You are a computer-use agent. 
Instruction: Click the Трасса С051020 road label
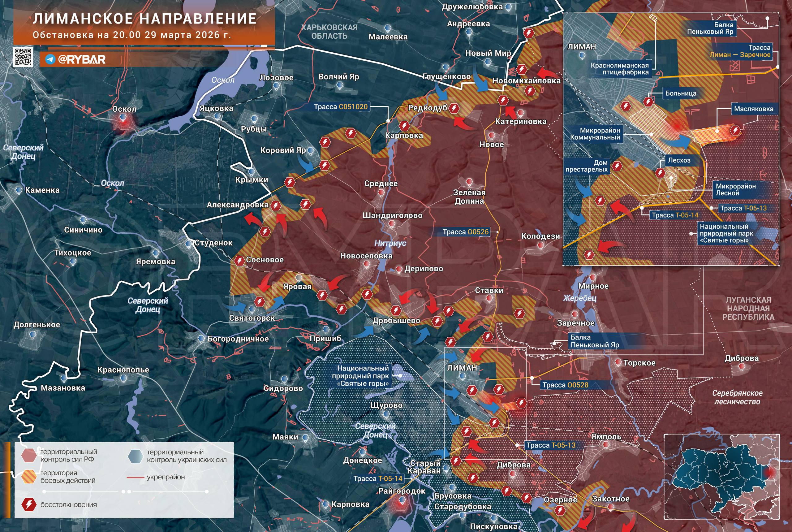pos(341,107)
